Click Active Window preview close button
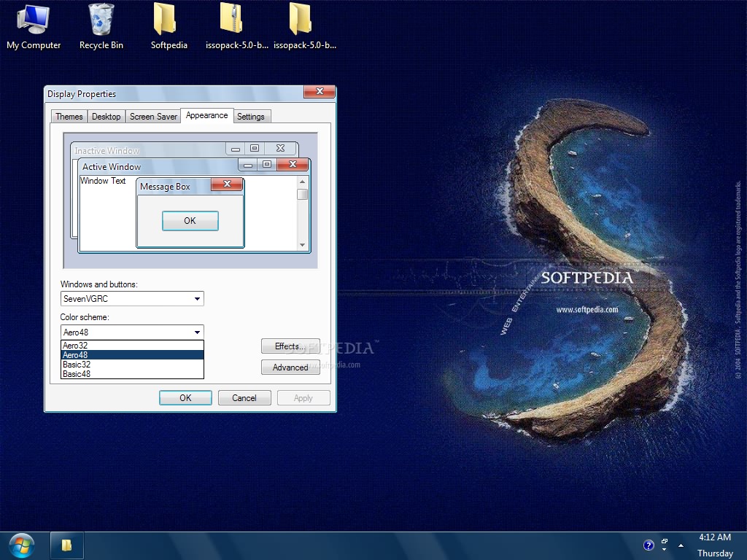Viewport: 747px width, 560px height. pos(293,164)
